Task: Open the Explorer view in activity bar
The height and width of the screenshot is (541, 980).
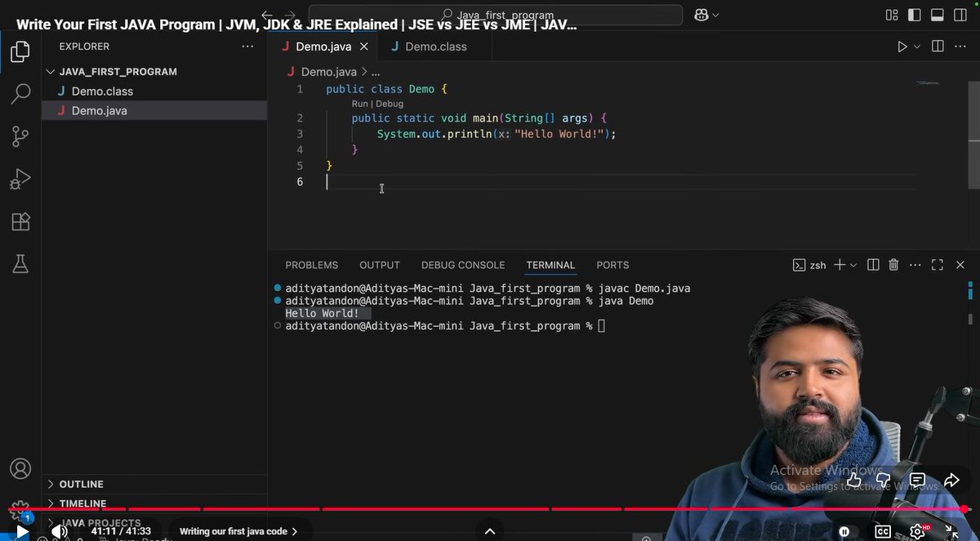Action: tap(20, 52)
